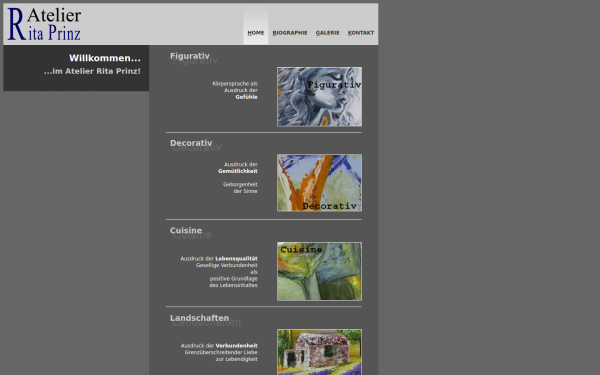Screen dimensions: 600x375
Task: Click the text 'des Lebensinhaltes'
Action: coord(233,285)
